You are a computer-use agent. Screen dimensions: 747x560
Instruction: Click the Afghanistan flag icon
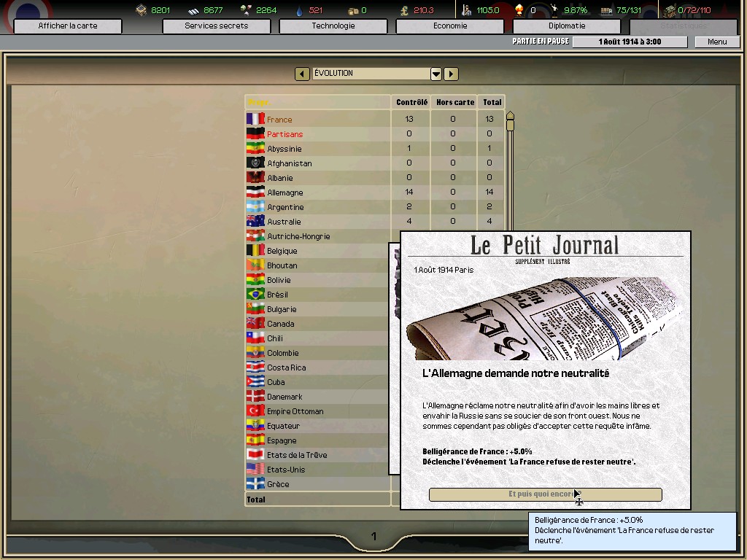click(x=255, y=163)
